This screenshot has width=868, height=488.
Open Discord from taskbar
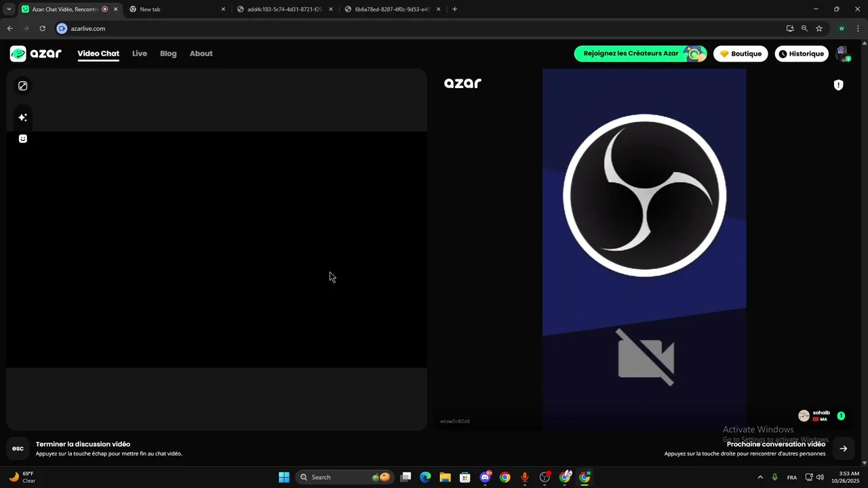tap(485, 477)
